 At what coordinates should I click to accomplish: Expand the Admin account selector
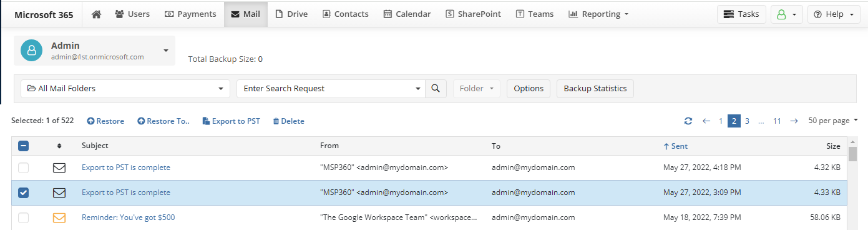click(94, 51)
